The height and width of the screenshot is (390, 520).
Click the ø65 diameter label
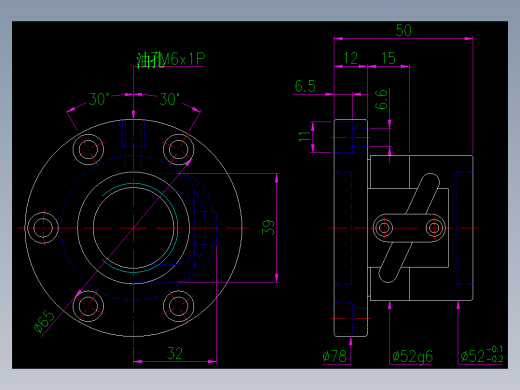[x=44, y=321]
